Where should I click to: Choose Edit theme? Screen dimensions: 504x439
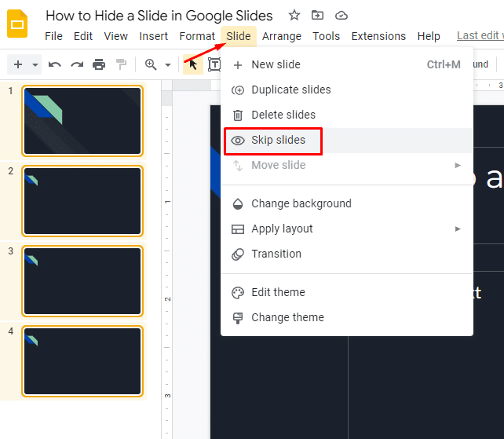tap(347, 292)
